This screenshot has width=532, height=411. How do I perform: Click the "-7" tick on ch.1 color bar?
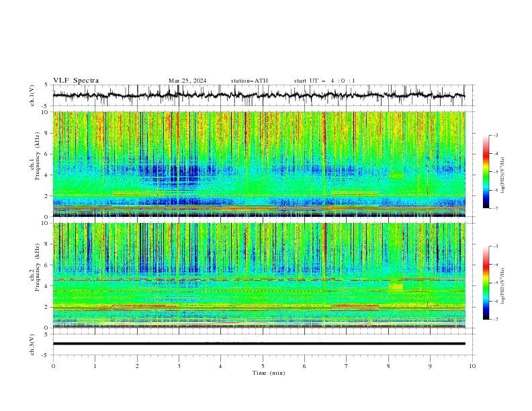point(495,208)
